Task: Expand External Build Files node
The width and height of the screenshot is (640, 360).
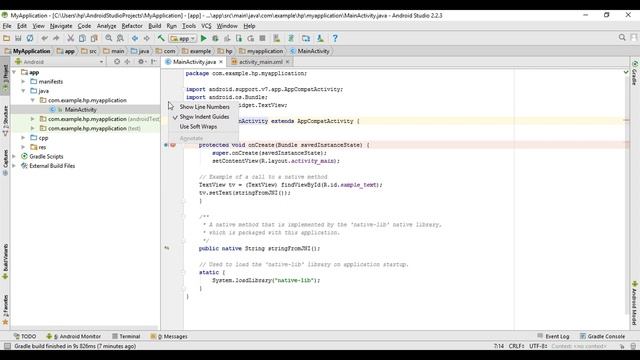Action: pyautogui.click(x=14, y=166)
